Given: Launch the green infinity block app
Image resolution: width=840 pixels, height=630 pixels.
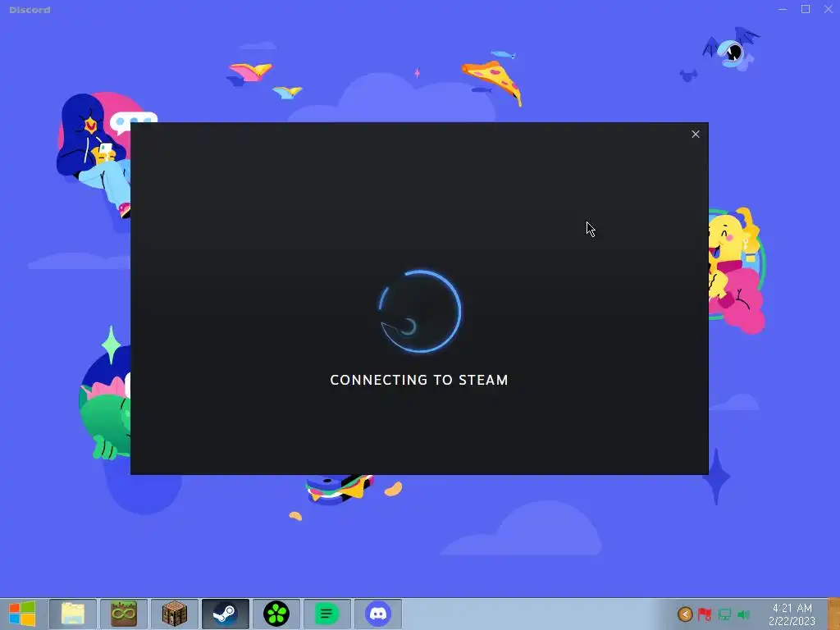Looking at the screenshot, I should (x=124, y=614).
